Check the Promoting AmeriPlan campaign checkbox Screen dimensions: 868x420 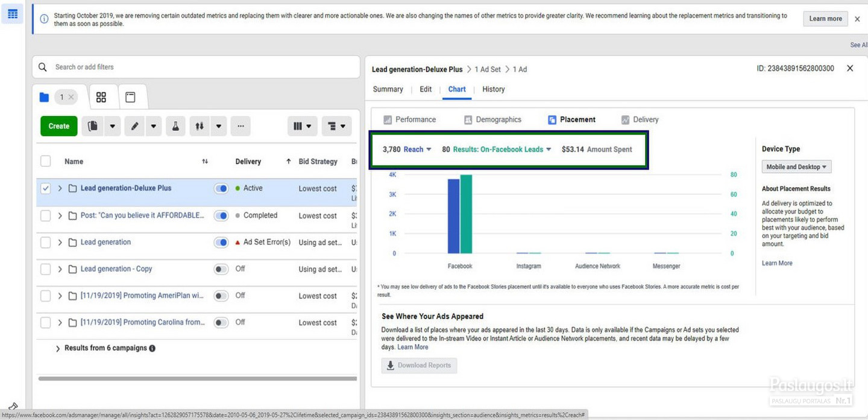[x=45, y=296]
